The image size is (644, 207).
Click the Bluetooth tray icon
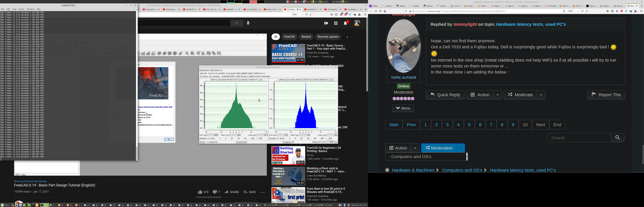pyautogui.click(x=345, y=205)
